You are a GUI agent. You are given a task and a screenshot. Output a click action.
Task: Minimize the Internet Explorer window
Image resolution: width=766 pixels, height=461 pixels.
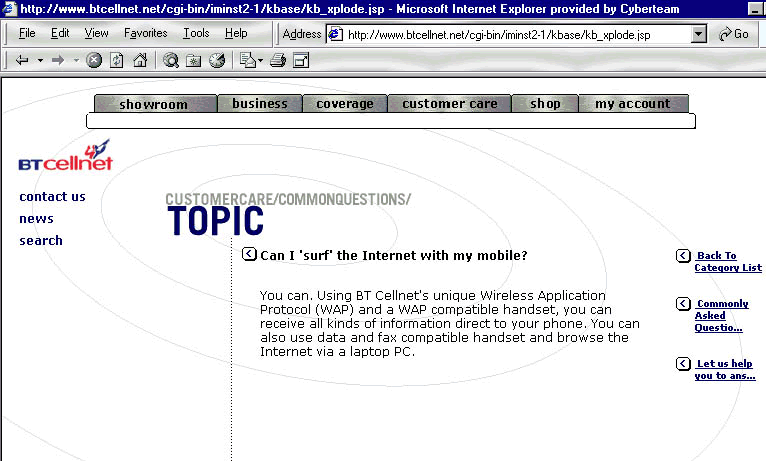tap(756, 9)
